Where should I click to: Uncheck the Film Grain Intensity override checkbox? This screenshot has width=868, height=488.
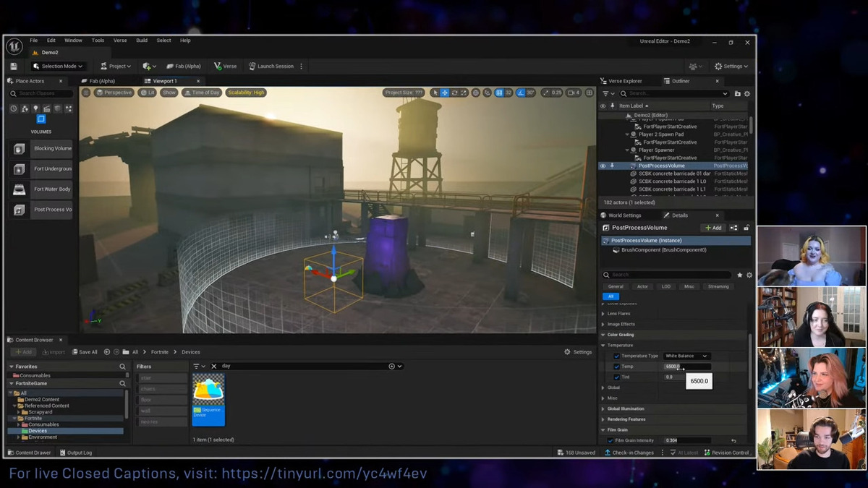610,440
